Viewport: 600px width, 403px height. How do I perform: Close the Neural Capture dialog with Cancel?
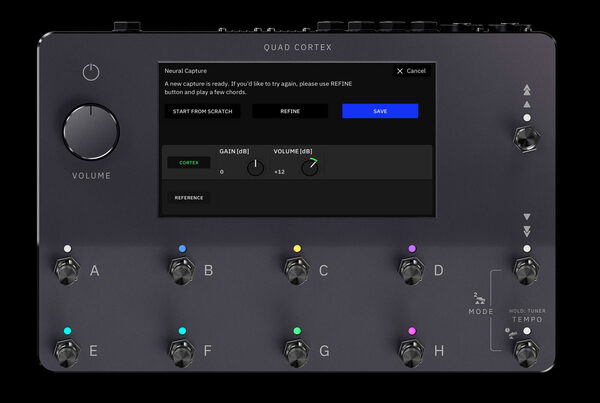411,71
